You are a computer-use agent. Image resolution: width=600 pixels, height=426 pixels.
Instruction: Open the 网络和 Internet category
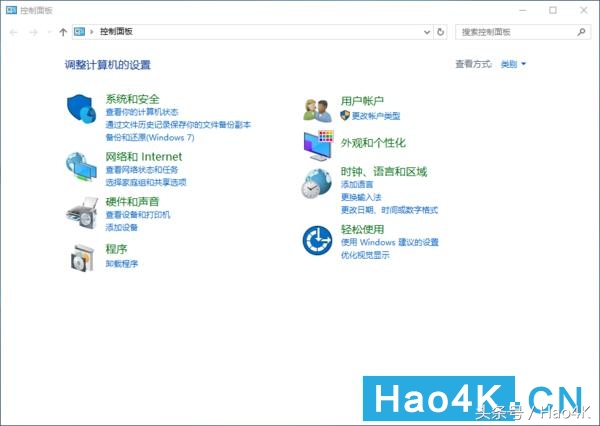(x=144, y=157)
